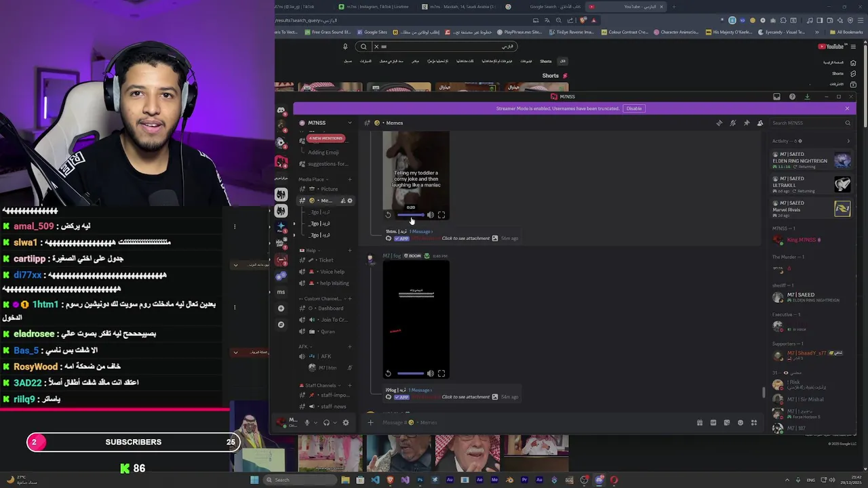Open the Marvel Rivals activity card
The height and width of the screenshot is (488, 868).
811,208
